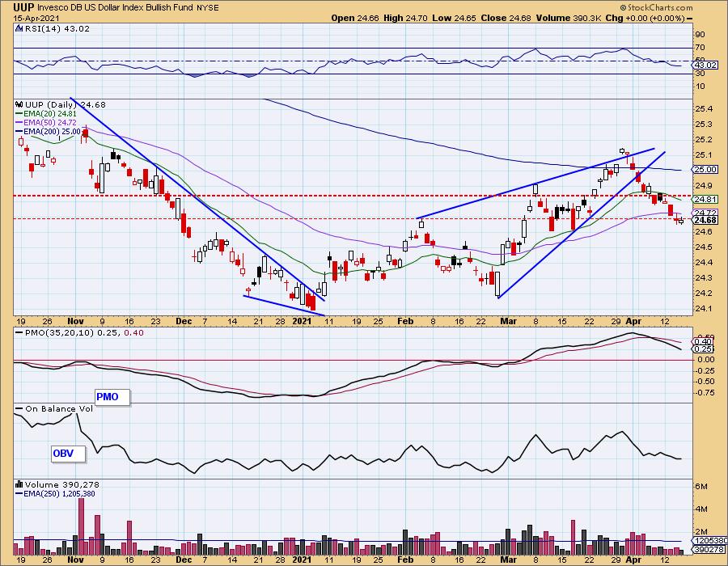Click the Close 24.68 header value

506,18
